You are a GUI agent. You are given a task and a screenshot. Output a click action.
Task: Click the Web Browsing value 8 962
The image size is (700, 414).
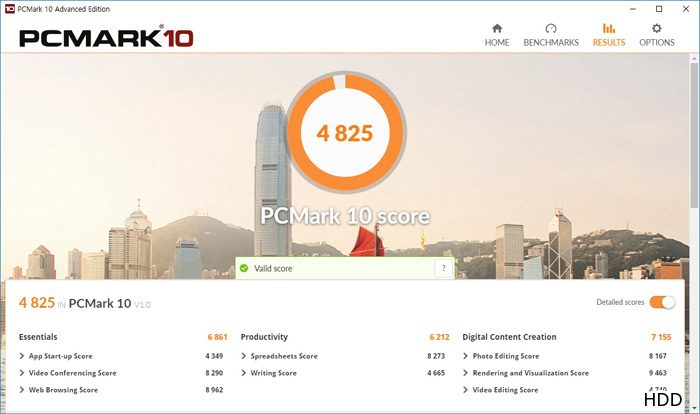pyautogui.click(x=214, y=390)
